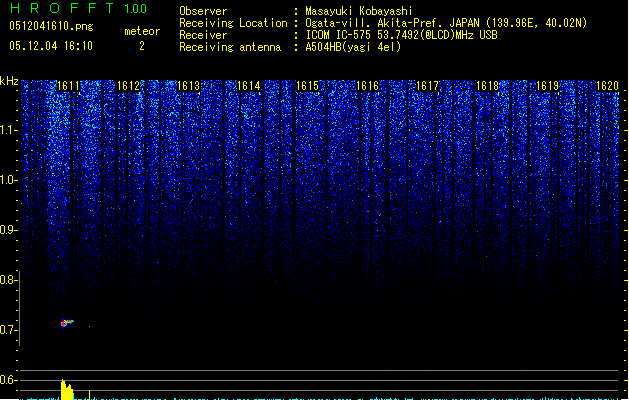Click the Ogata-vill. Akita-Pref. JAPAN location text
Viewport: 629px width, 400px height.
[446, 23]
